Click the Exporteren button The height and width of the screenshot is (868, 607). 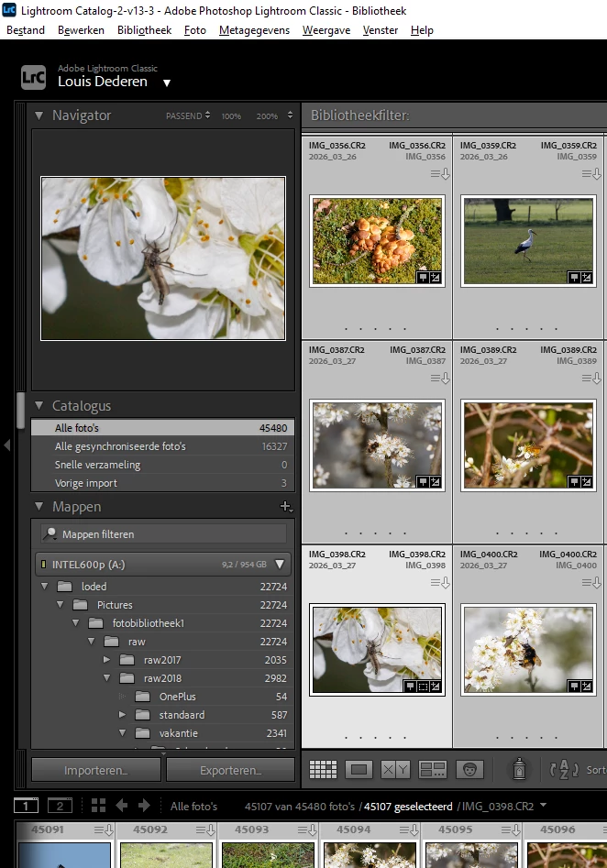230,770
